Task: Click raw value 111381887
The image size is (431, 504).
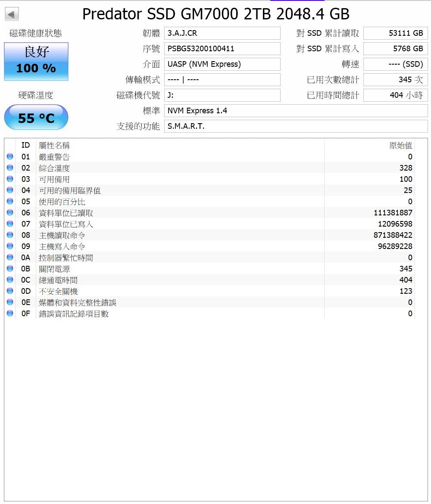Action: click(x=393, y=212)
